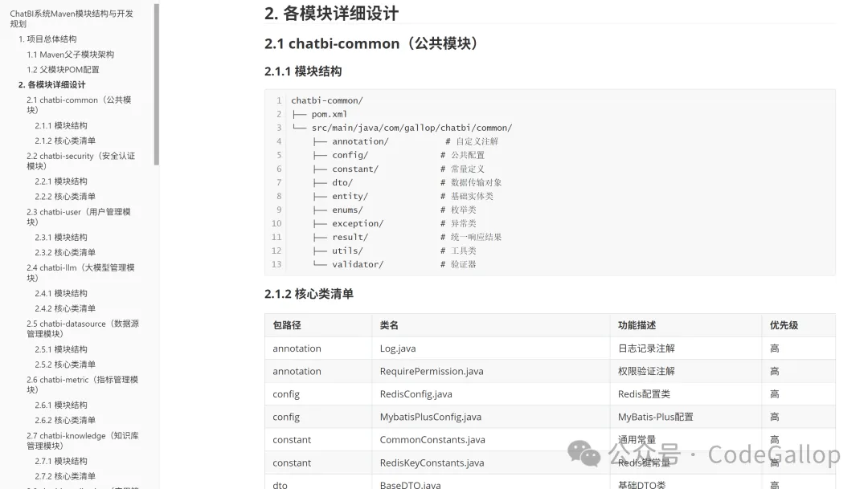Open 2.5.2 核心类清单 in the outline
The image size is (868, 489).
click(65, 365)
